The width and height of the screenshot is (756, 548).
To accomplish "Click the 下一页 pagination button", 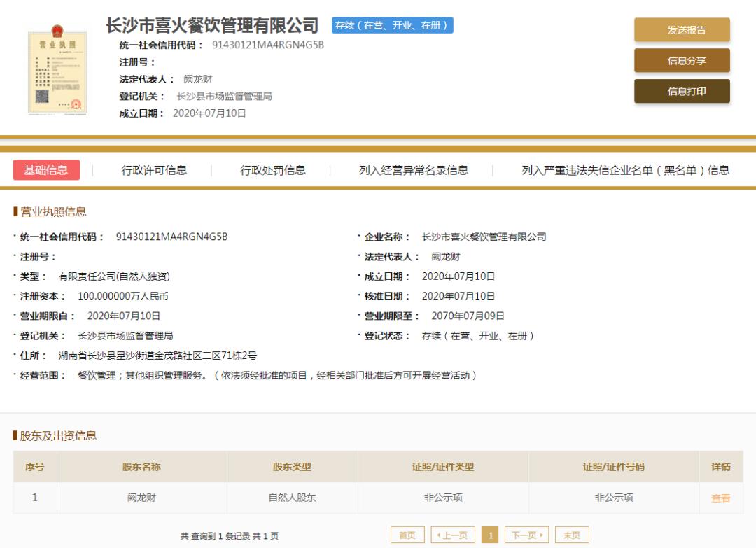I will tap(527, 535).
